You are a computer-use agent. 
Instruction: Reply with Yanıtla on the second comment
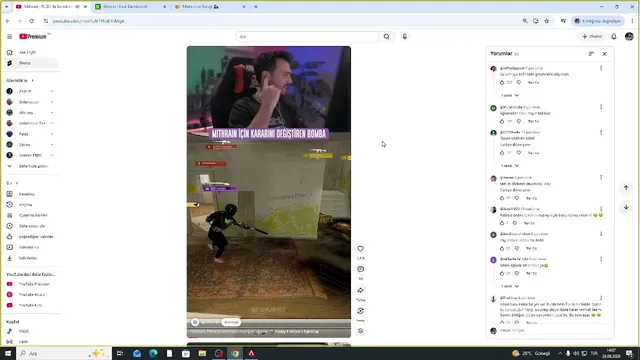pyautogui.click(x=533, y=121)
